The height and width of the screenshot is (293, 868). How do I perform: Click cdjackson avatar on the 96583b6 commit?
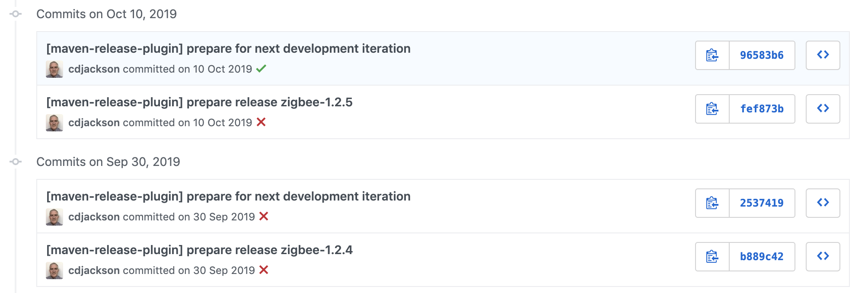tap(54, 69)
